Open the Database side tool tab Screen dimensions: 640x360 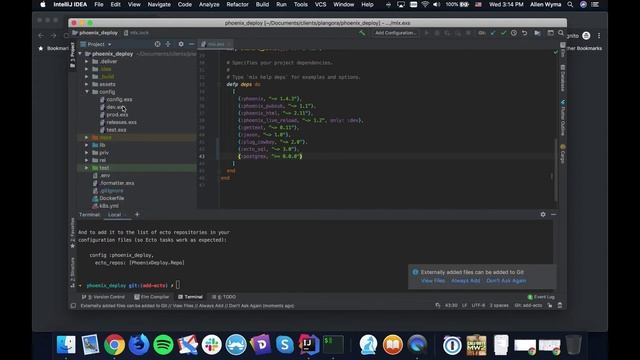point(563,78)
